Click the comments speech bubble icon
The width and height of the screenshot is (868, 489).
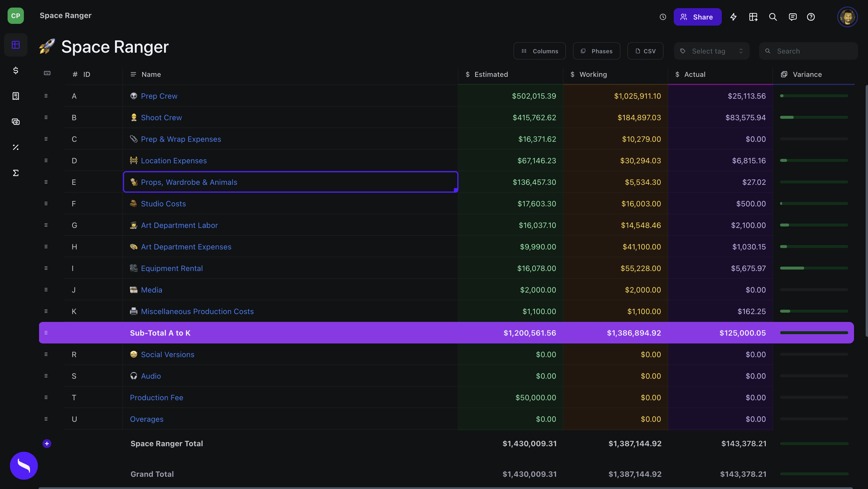793,17
